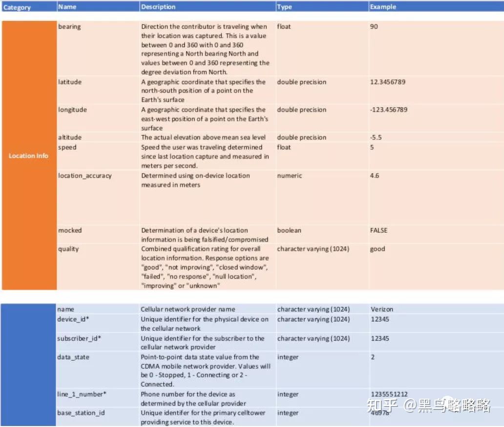Click double precision in latitude row
Screen dimensions: 504x427
pos(301,82)
